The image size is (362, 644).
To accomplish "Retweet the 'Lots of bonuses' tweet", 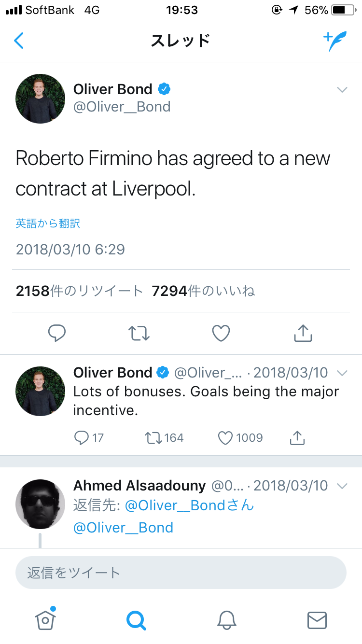I will pyautogui.click(x=154, y=438).
